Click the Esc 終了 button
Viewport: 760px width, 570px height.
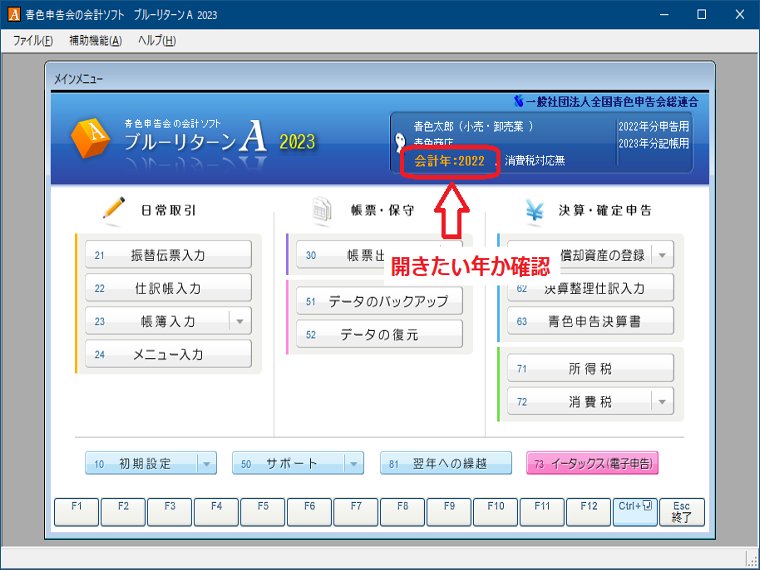[681, 512]
